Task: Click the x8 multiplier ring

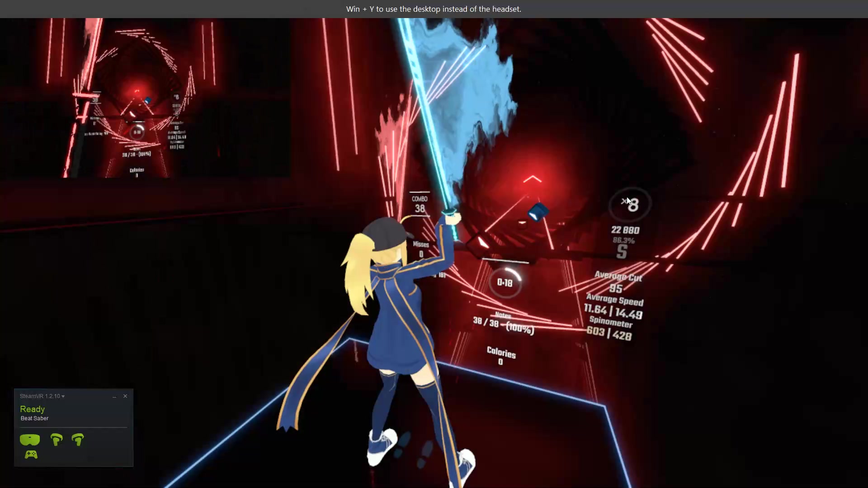Action: [x=629, y=205]
